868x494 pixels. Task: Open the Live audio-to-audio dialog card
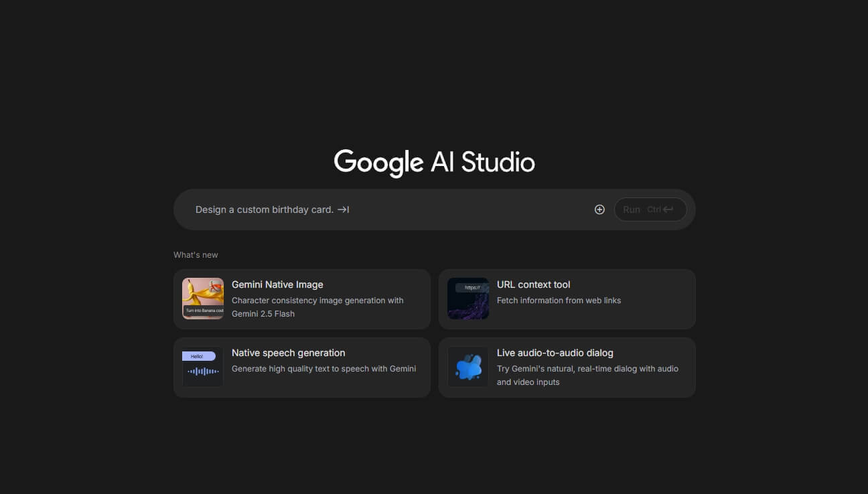(567, 366)
